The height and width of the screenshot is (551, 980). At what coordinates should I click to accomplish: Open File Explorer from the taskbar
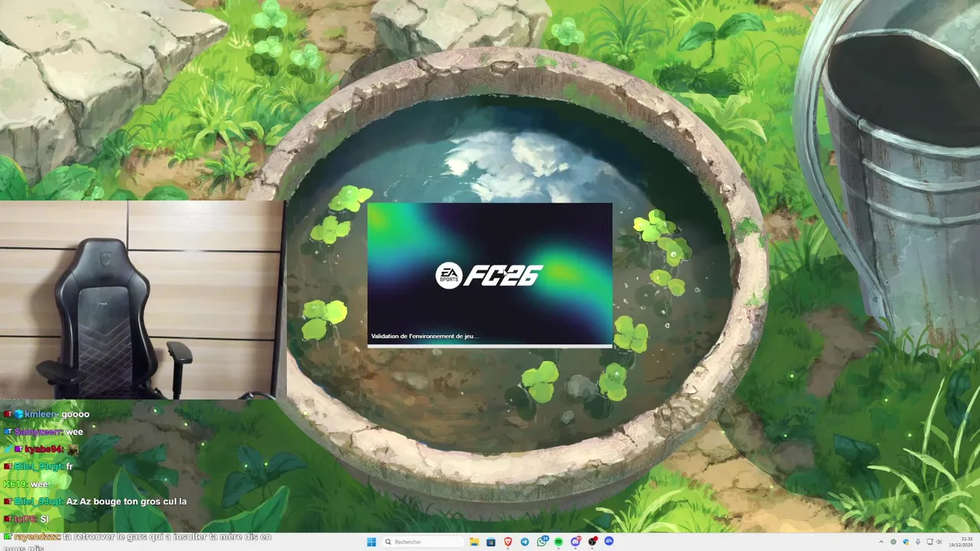point(474,542)
